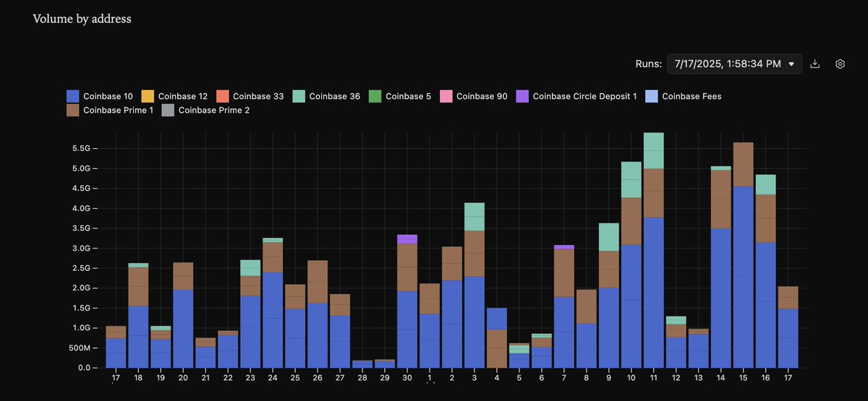Toggle Coinbase 90 legend series

coord(474,96)
